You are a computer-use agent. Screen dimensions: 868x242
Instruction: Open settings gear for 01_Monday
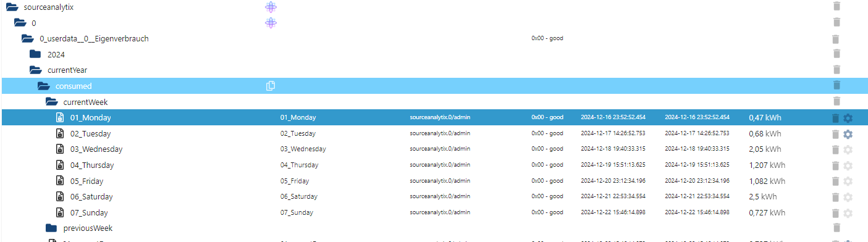[848, 118]
